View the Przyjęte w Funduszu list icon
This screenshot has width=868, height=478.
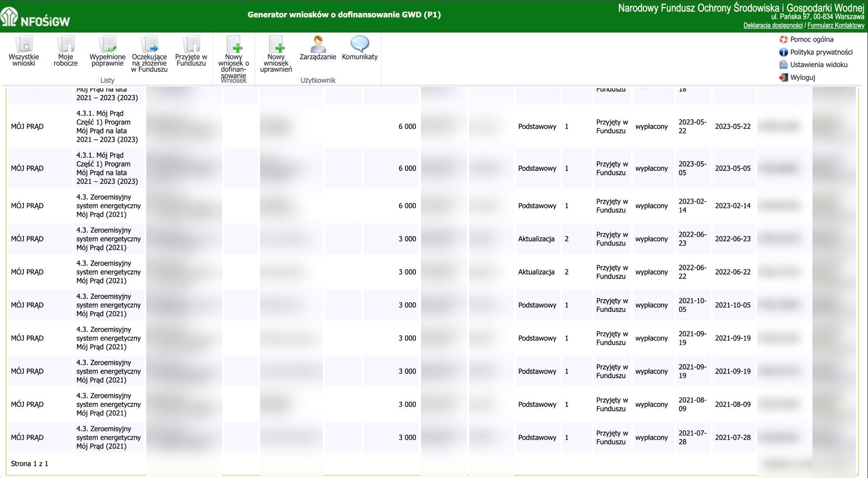[191, 44]
